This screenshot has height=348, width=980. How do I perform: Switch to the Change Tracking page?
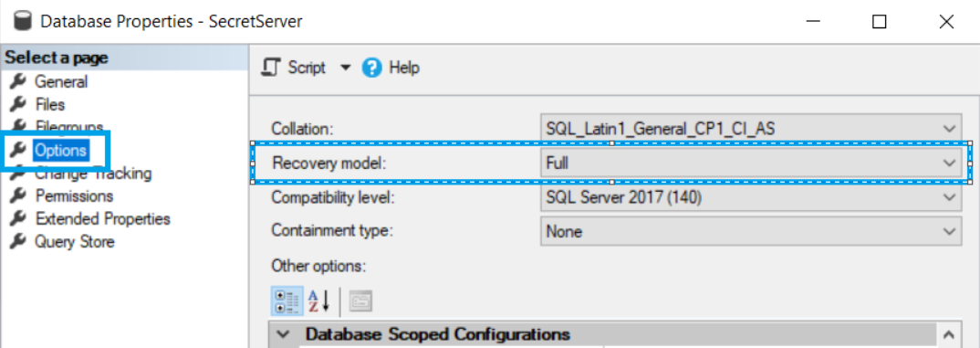(93, 174)
